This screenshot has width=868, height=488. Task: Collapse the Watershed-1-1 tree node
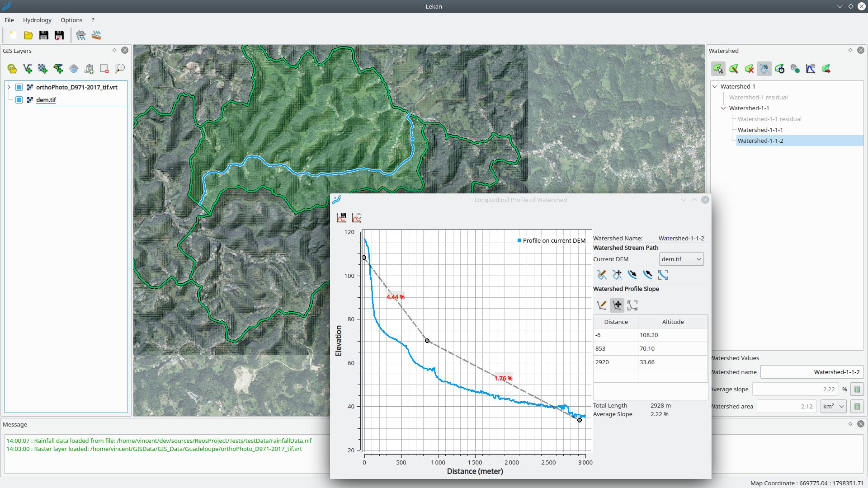[723, 108]
